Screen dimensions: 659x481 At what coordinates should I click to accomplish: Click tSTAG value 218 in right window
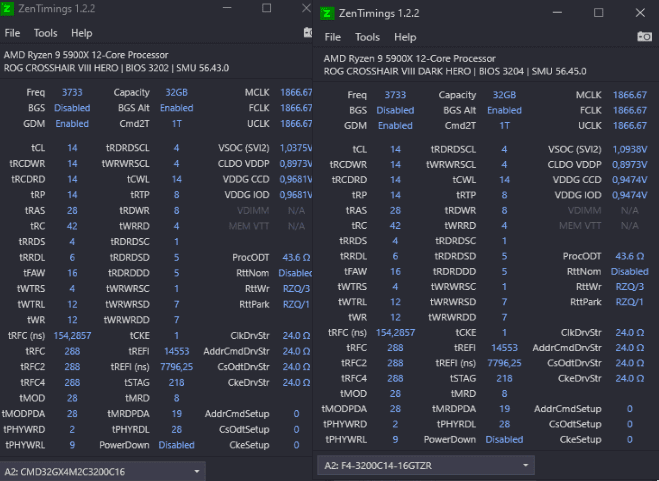(x=504, y=378)
